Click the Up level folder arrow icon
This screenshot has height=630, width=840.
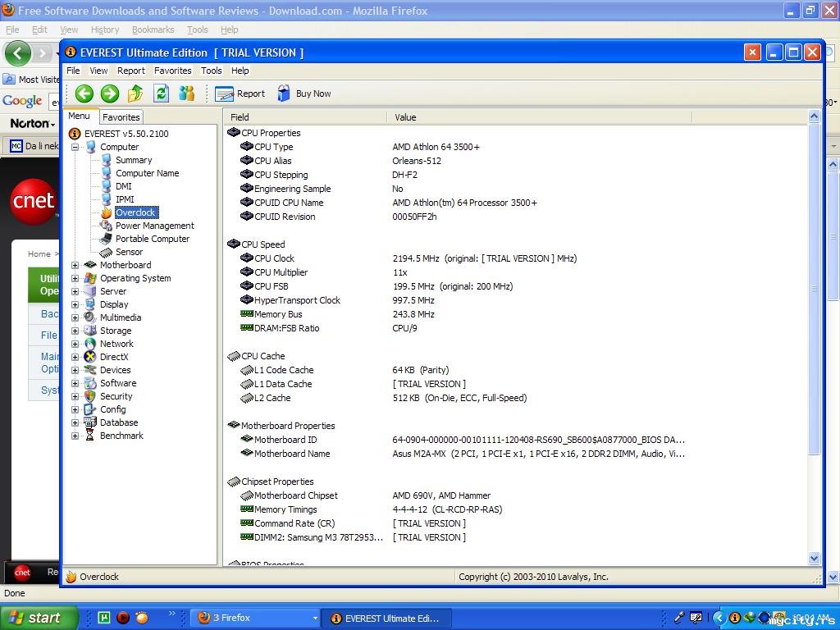click(x=135, y=94)
